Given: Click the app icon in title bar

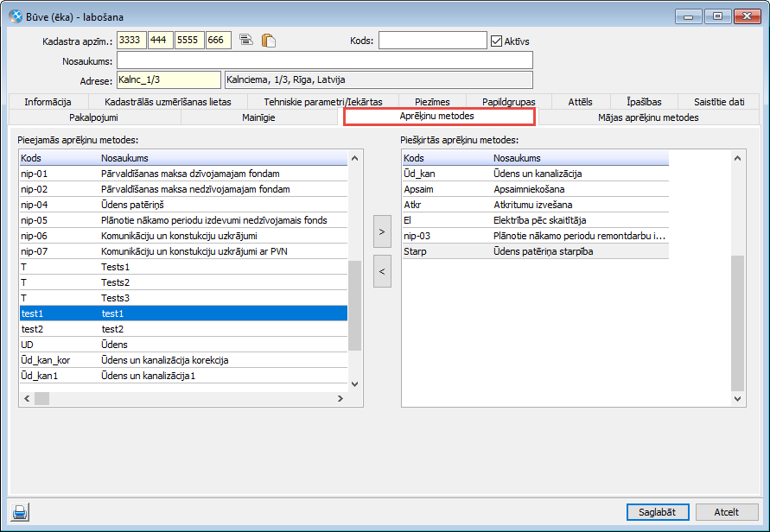Looking at the screenshot, I should pyautogui.click(x=15, y=15).
